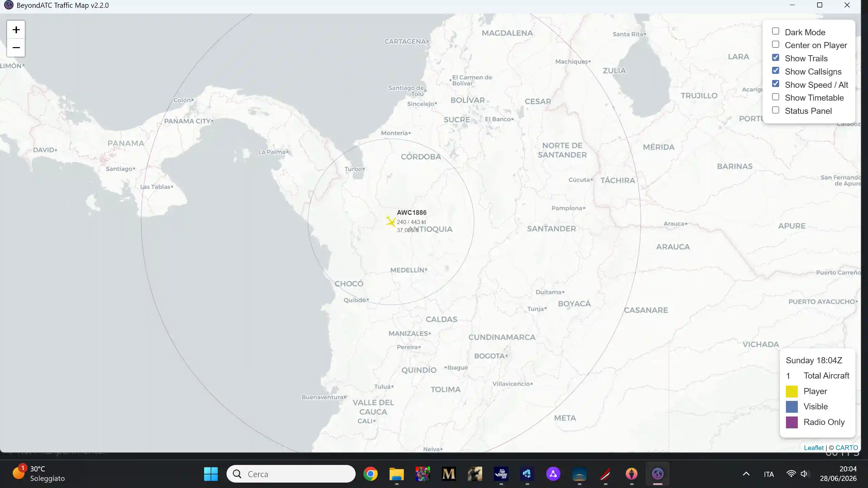This screenshot has width=868, height=488.
Task: Click the BeyondATC app icon in title bar
Action: [x=8, y=5]
